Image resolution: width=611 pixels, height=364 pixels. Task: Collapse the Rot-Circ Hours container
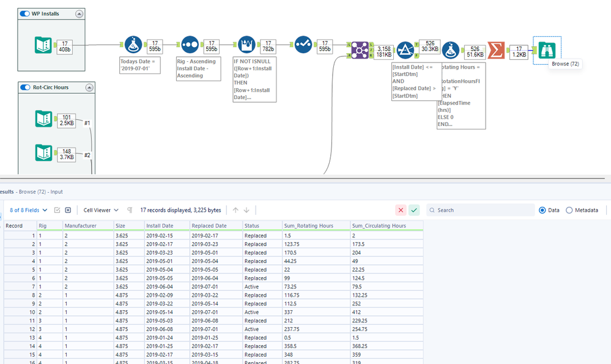(89, 87)
